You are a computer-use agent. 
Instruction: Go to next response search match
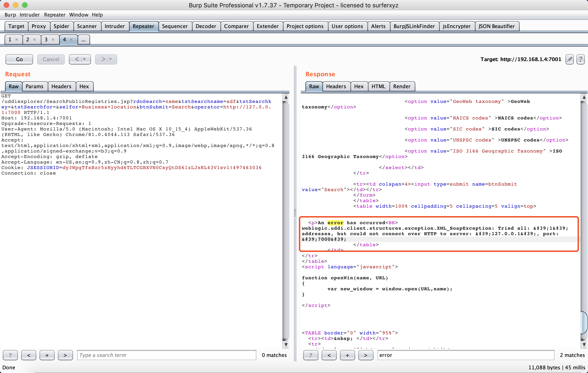click(365, 355)
